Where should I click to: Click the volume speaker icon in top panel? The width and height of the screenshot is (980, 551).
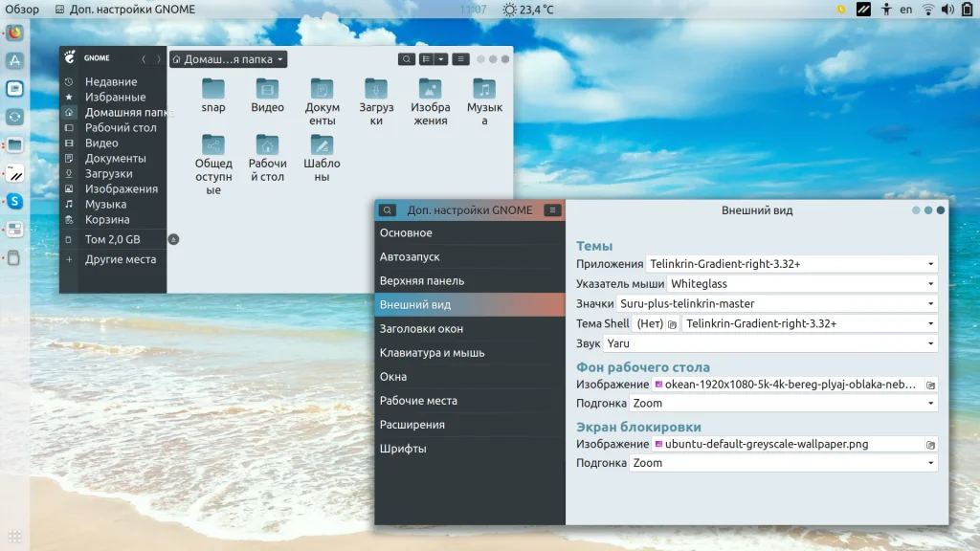point(947,10)
